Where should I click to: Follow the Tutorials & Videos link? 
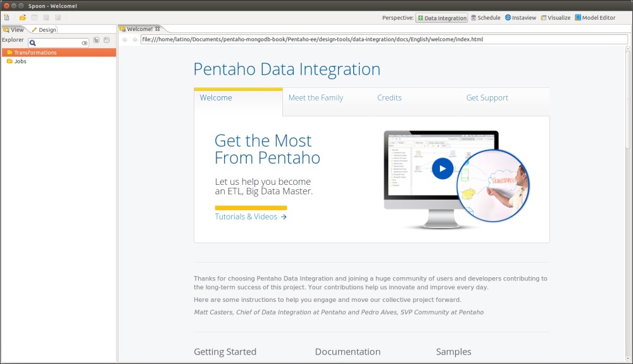coord(251,217)
